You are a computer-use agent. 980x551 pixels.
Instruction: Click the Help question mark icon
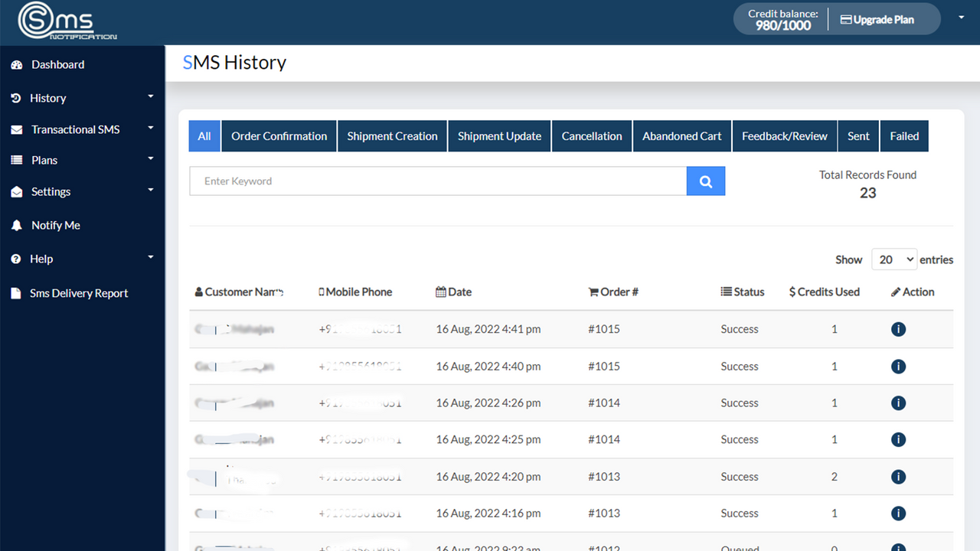pos(16,259)
